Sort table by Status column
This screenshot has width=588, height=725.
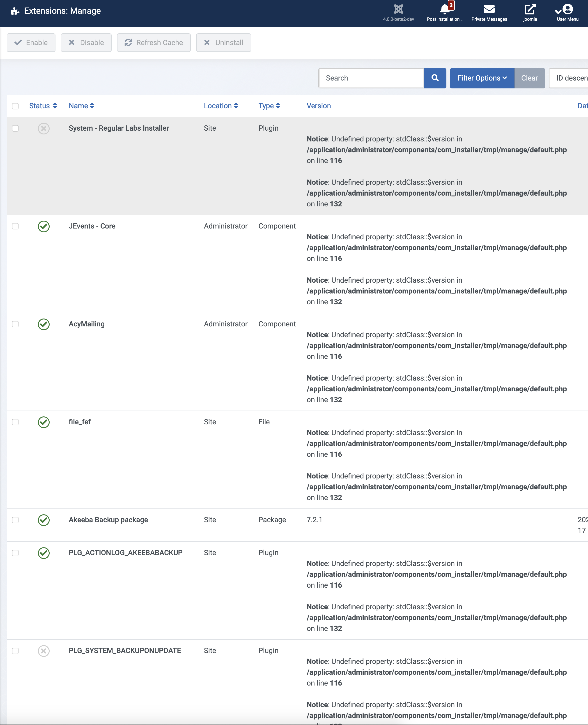click(43, 106)
